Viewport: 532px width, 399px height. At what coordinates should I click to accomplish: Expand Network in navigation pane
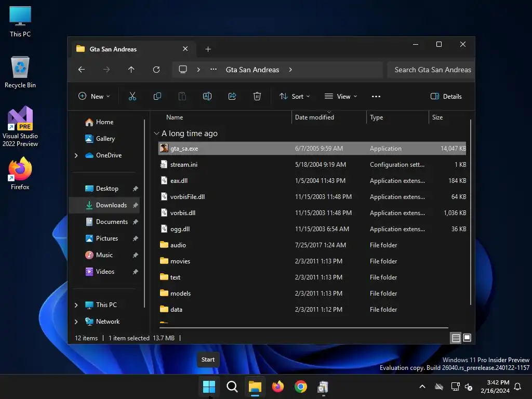tap(76, 322)
